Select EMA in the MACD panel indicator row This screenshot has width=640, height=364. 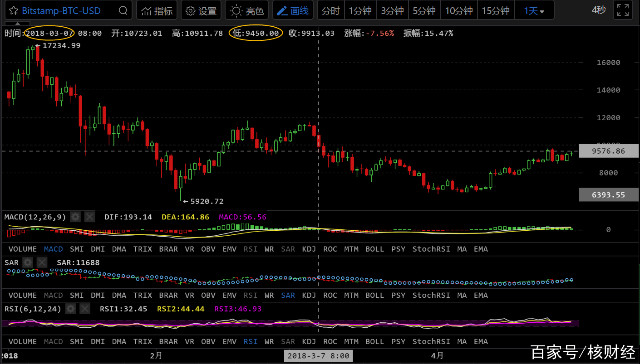481,249
